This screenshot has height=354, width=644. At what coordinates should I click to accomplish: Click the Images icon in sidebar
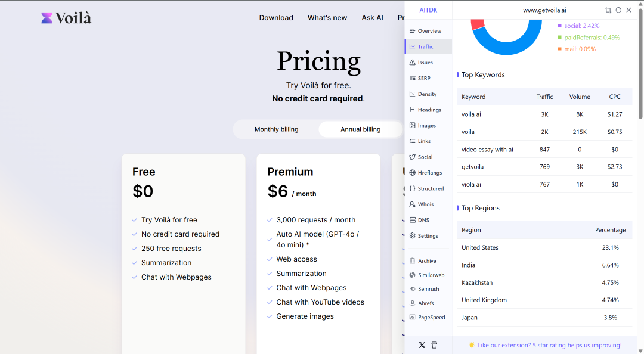point(413,125)
